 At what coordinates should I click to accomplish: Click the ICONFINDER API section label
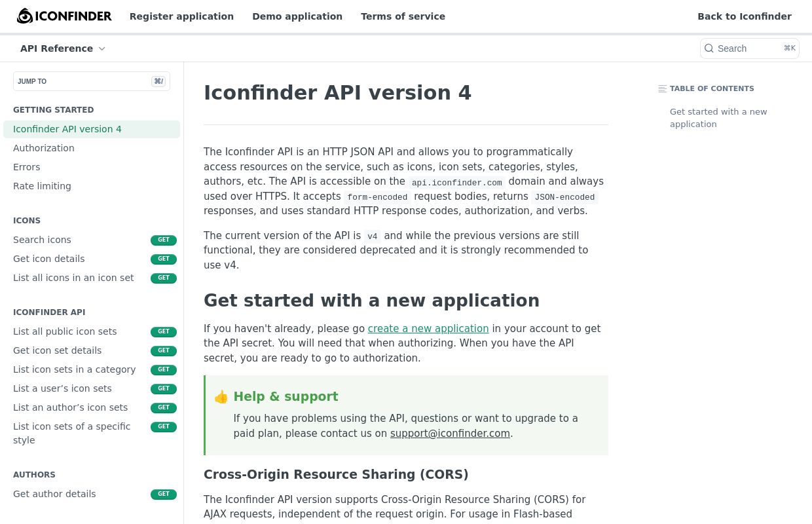click(49, 312)
